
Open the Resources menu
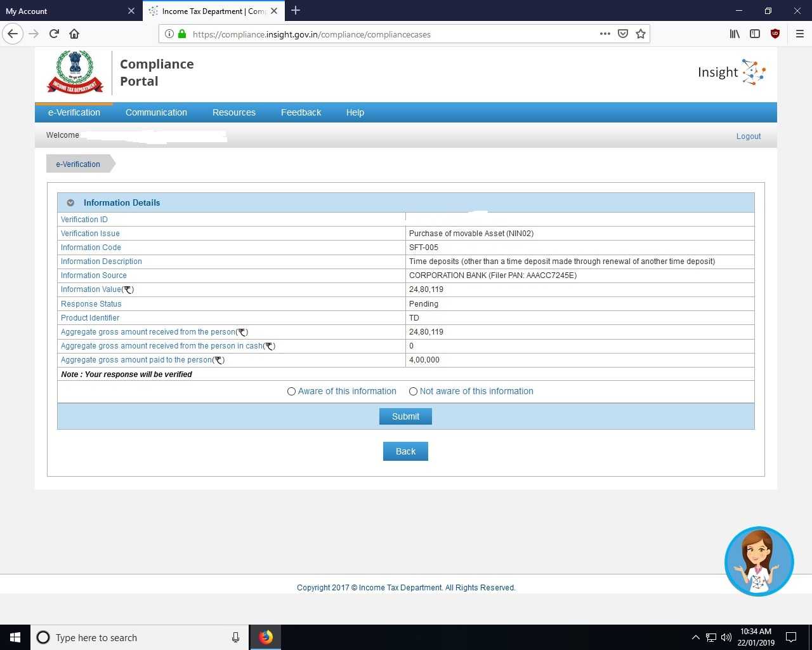[x=234, y=112]
